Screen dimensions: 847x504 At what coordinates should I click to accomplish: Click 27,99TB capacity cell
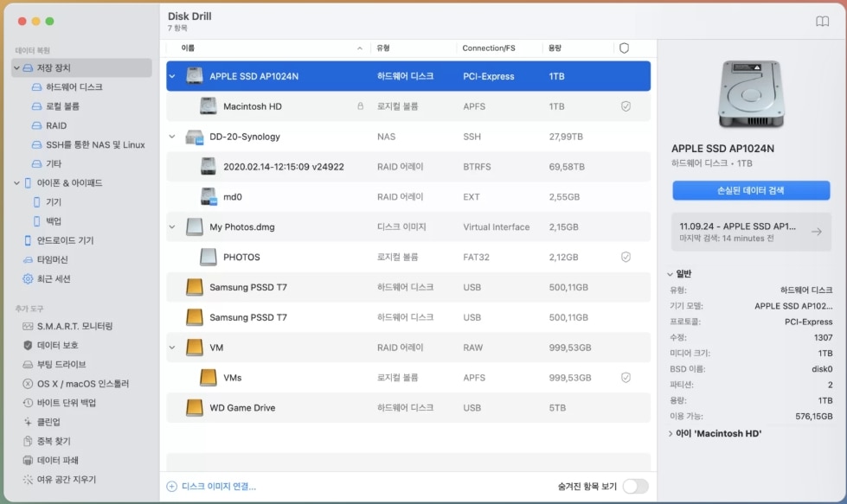(566, 137)
